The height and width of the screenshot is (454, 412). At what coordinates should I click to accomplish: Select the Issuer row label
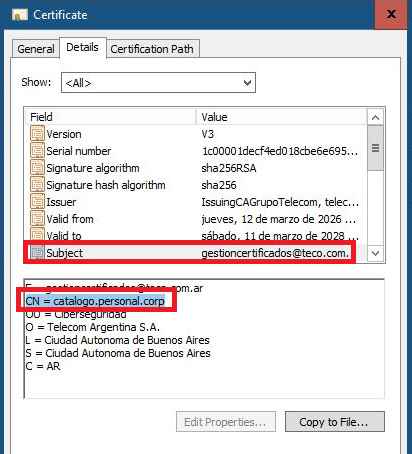61,202
